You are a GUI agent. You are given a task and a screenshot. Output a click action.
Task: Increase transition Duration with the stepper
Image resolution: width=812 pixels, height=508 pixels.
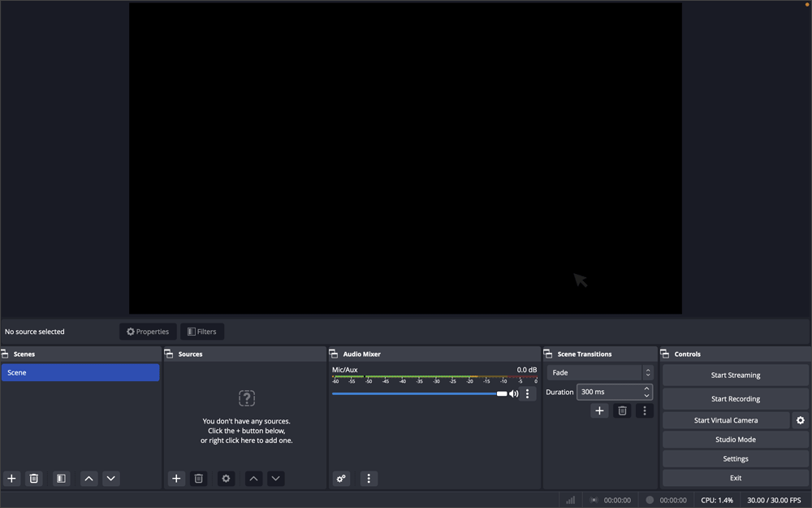pyautogui.click(x=647, y=388)
